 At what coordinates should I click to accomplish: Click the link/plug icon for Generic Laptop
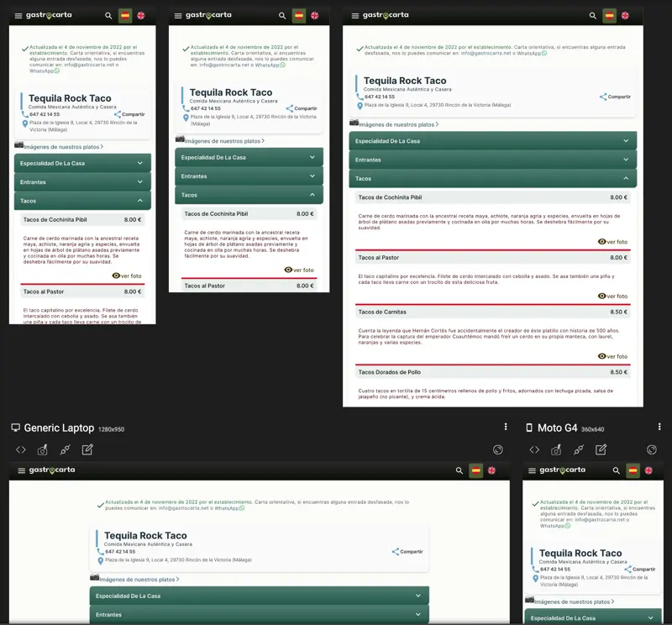[x=66, y=449]
